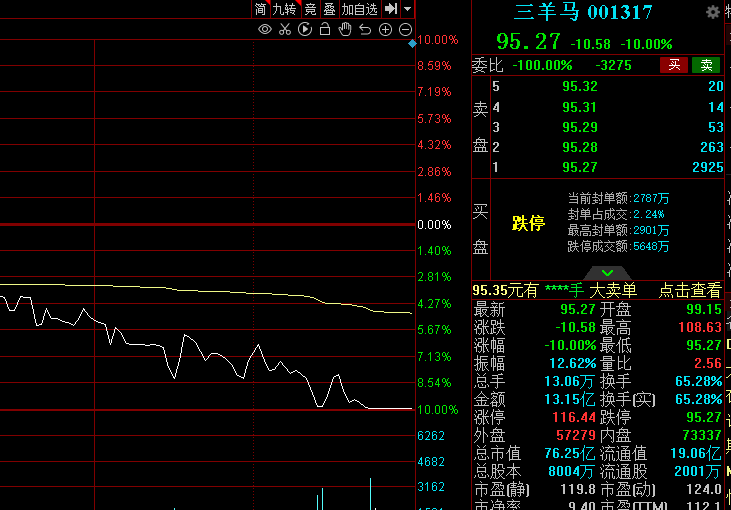
Task: Expand order book with green chevron
Action: pyautogui.click(x=607, y=272)
